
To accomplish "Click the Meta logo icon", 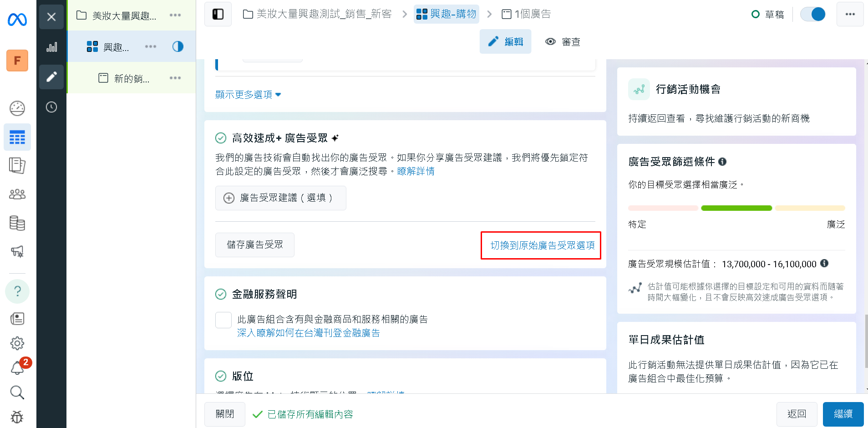I will 17,20.
